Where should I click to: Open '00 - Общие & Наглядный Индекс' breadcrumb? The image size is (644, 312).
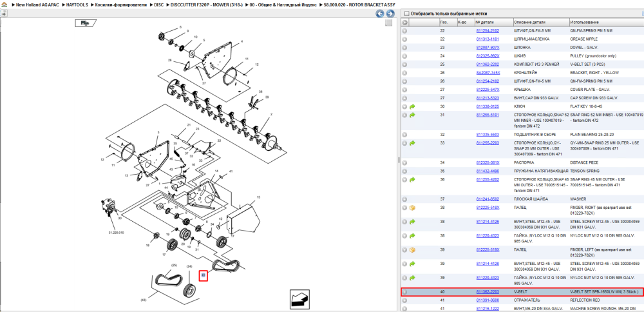coord(283,5)
